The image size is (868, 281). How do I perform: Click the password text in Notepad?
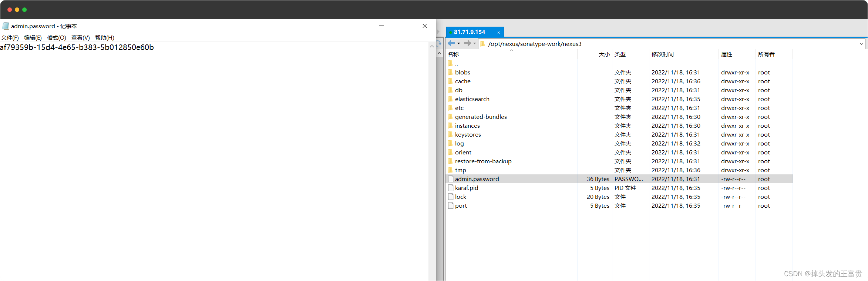pos(77,47)
